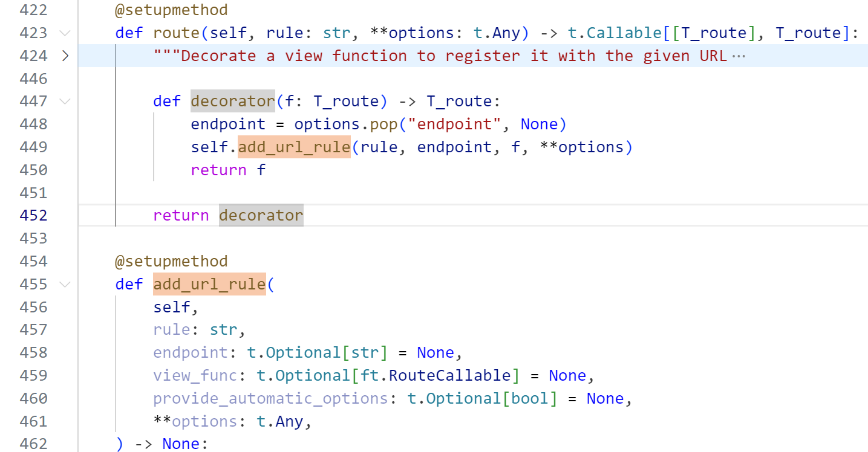The width and height of the screenshot is (868, 452).
Task: Click ') -> None:' on line 462
Action: pos(162,444)
